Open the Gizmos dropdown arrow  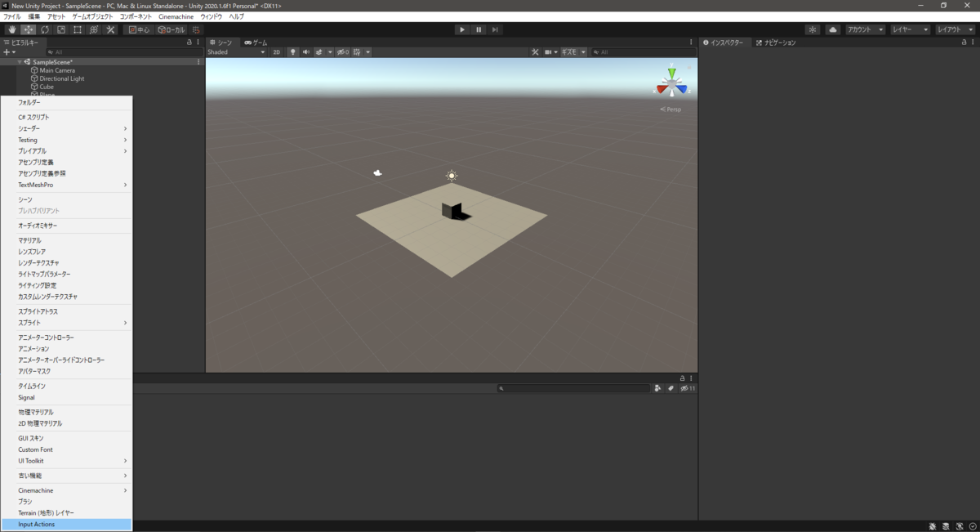pyautogui.click(x=583, y=52)
